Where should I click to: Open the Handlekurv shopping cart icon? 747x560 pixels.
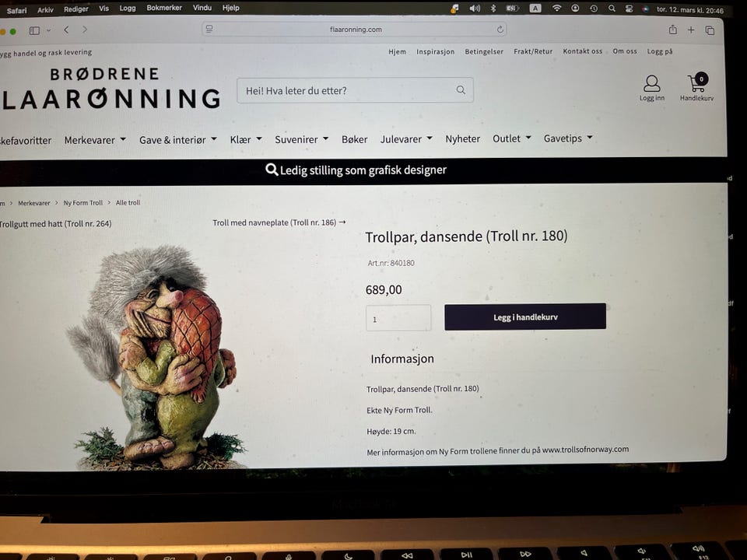point(697,83)
